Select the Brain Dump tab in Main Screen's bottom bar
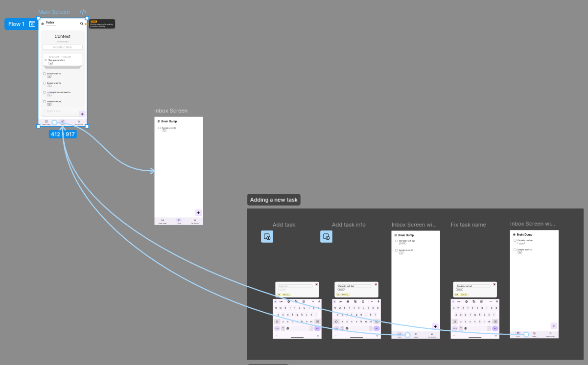This screenshot has width=588, height=365. [x=46, y=122]
